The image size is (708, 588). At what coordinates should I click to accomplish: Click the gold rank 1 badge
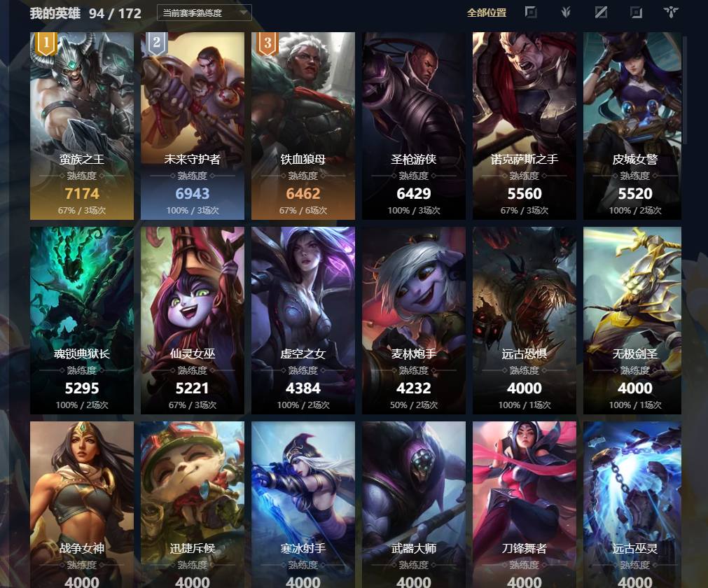click(x=46, y=44)
